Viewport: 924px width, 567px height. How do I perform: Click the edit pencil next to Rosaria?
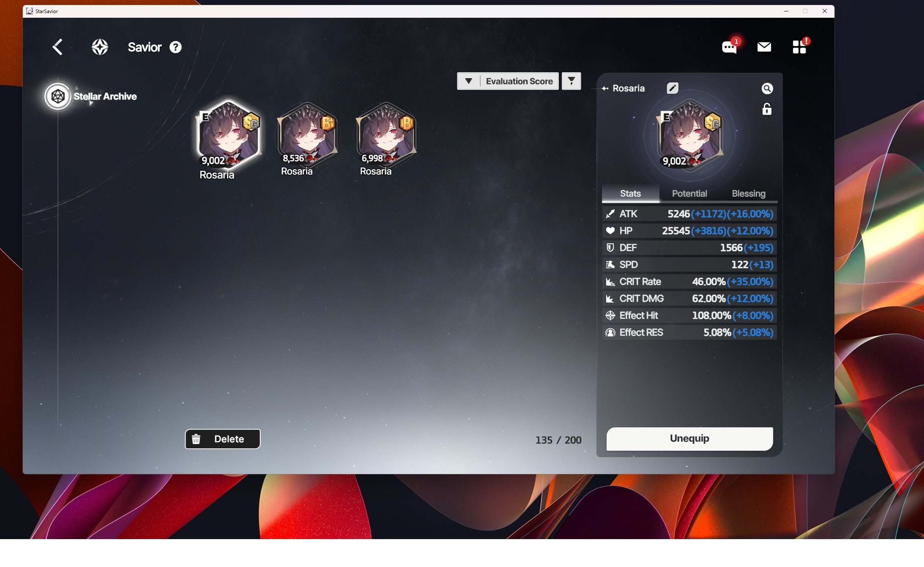click(x=672, y=88)
